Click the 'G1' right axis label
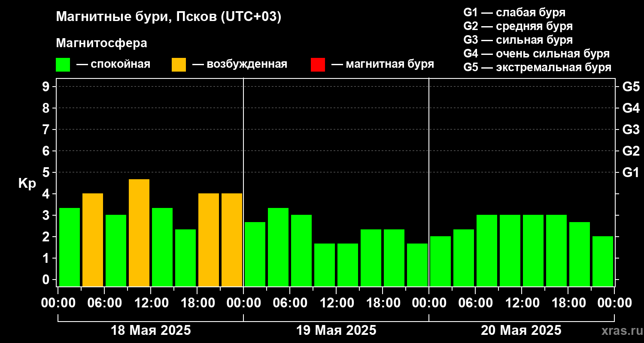 click(x=631, y=172)
